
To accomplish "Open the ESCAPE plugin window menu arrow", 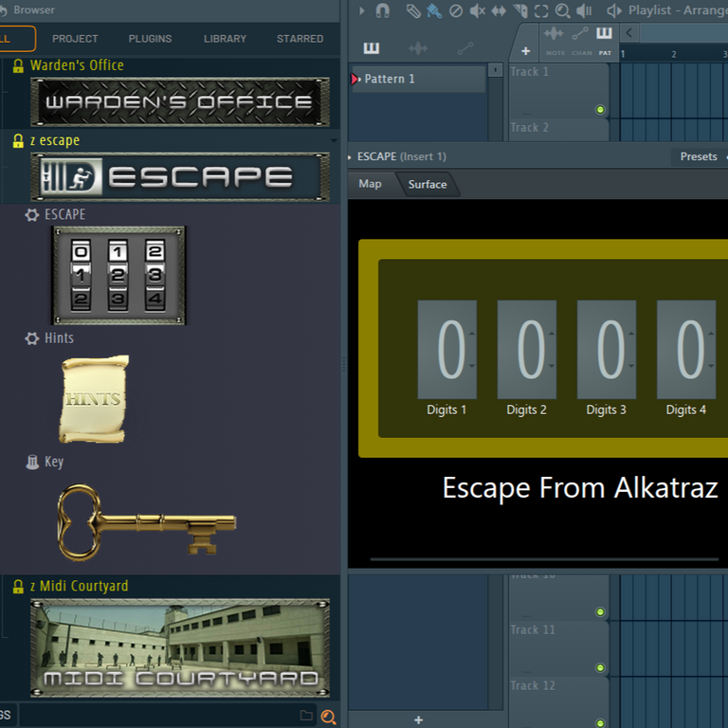I will pyautogui.click(x=351, y=156).
